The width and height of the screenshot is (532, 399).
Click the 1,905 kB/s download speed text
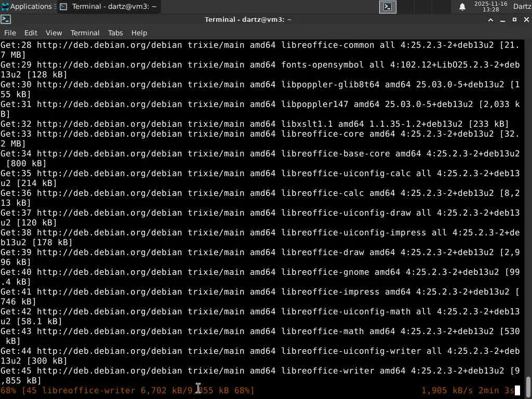447,390
